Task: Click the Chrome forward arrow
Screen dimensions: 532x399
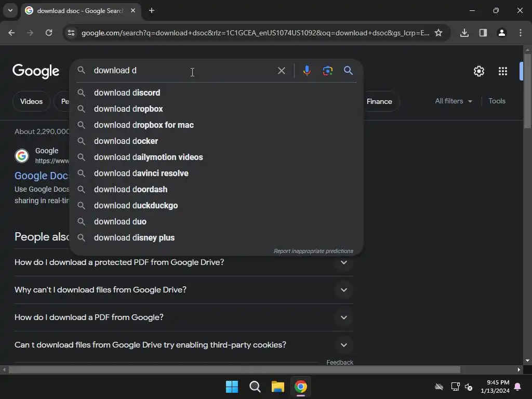Action: pos(30,33)
